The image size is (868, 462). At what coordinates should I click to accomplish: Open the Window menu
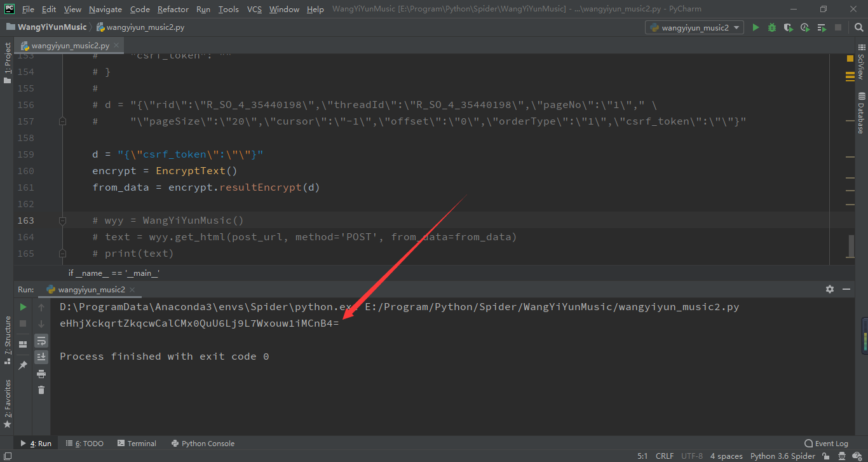284,9
